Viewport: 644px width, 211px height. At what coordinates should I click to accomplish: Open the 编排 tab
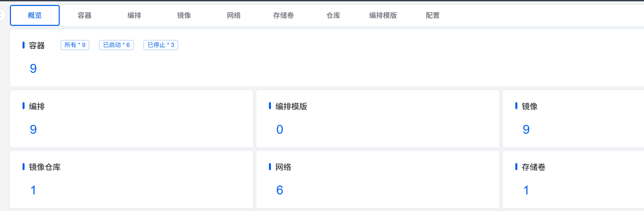point(134,16)
